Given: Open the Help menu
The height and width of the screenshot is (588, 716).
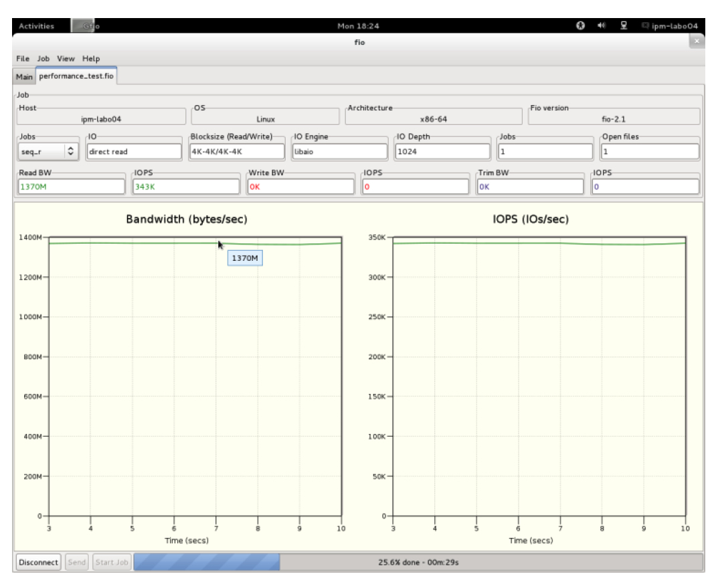Looking at the screenshot, I should (91, 59).
